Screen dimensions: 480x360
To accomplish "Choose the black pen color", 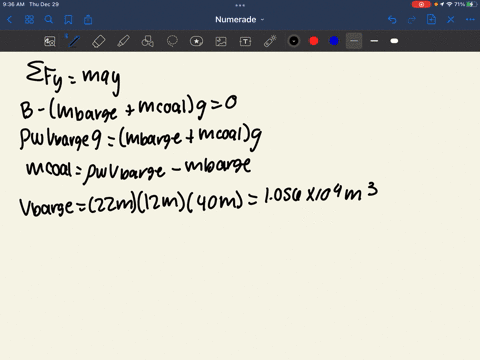I will point(294,41).
